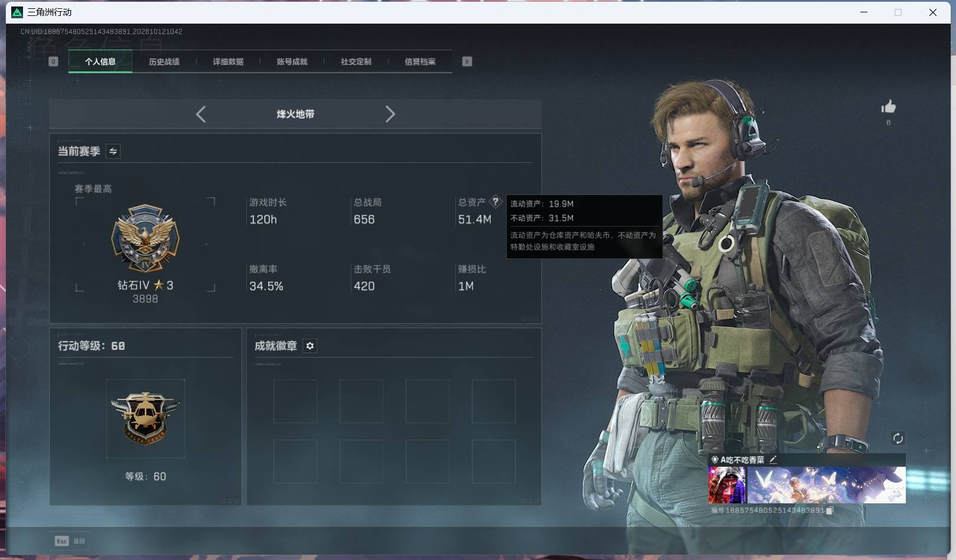Click the season switch arrows icon
956x560 pixels.
tap(113, 151)
